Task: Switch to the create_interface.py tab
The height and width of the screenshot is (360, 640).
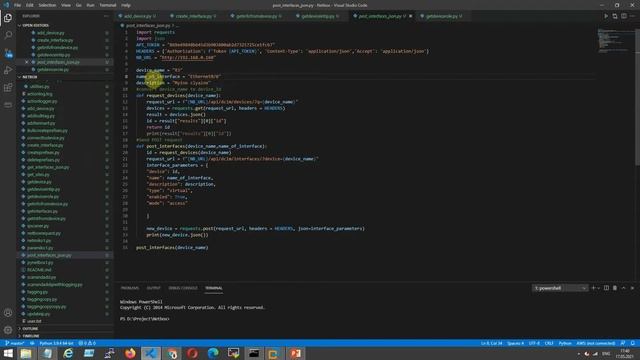Action: click(x=193, y=16)
